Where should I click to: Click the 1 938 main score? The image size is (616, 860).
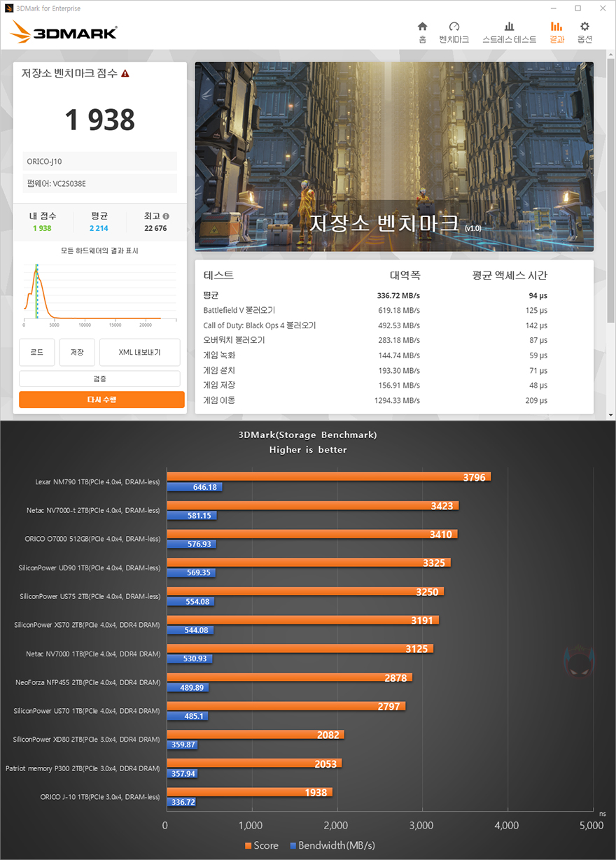99,120
